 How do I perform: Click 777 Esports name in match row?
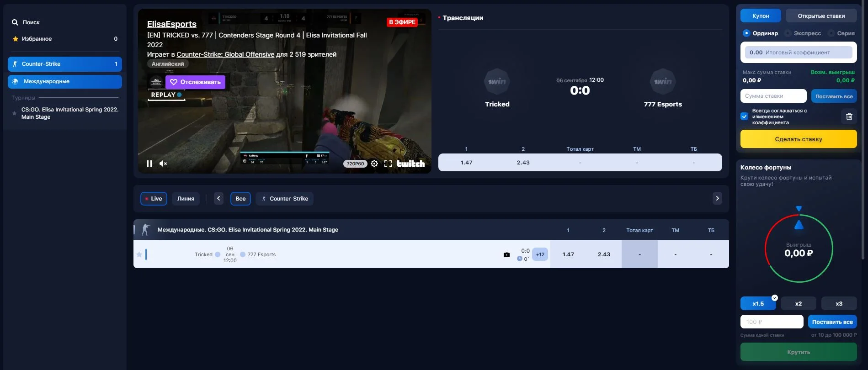(x=261, y=255)
